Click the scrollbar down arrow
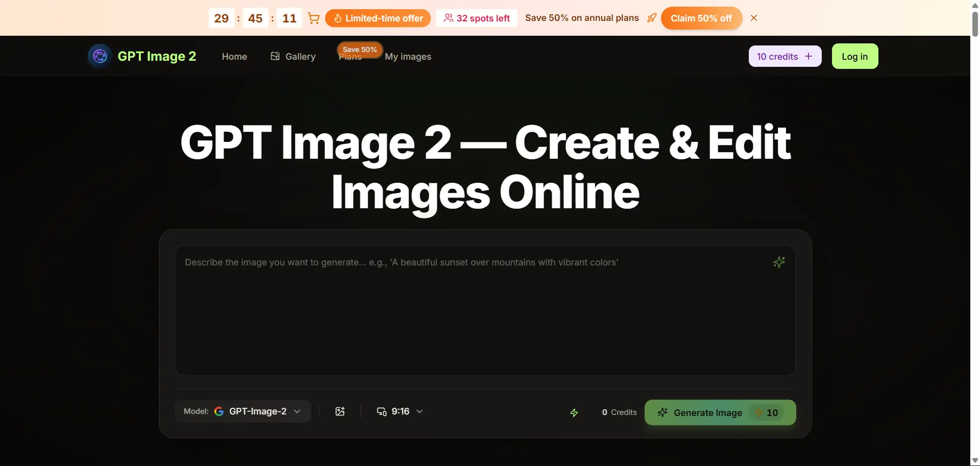 pos(975,460)
